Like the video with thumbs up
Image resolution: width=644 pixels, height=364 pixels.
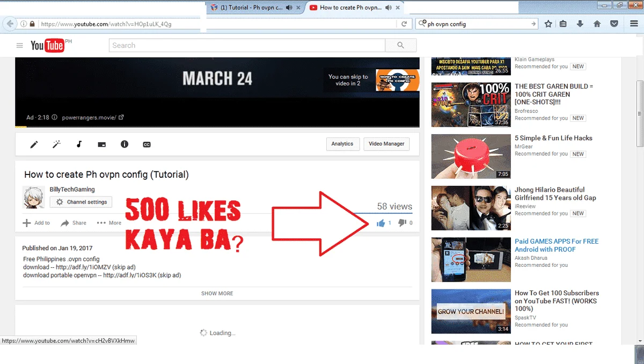click(x=381, y=223)
